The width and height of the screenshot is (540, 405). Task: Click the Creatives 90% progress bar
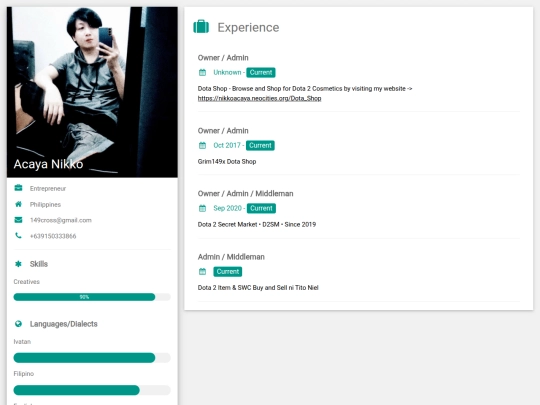(92, 297)
